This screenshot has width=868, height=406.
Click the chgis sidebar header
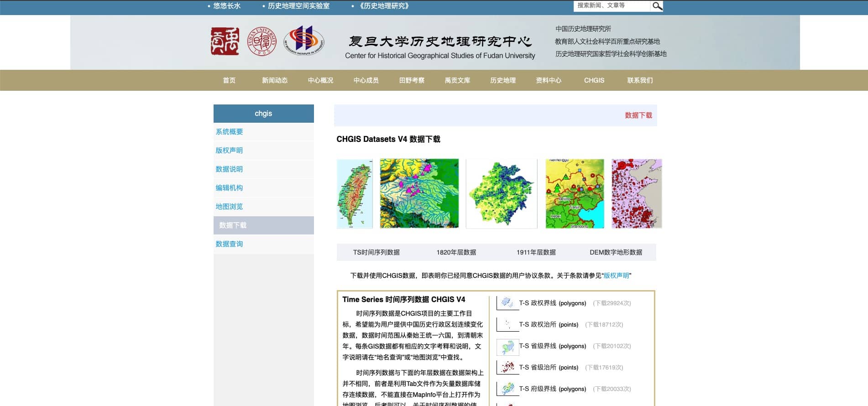click(x=264, y=114)
